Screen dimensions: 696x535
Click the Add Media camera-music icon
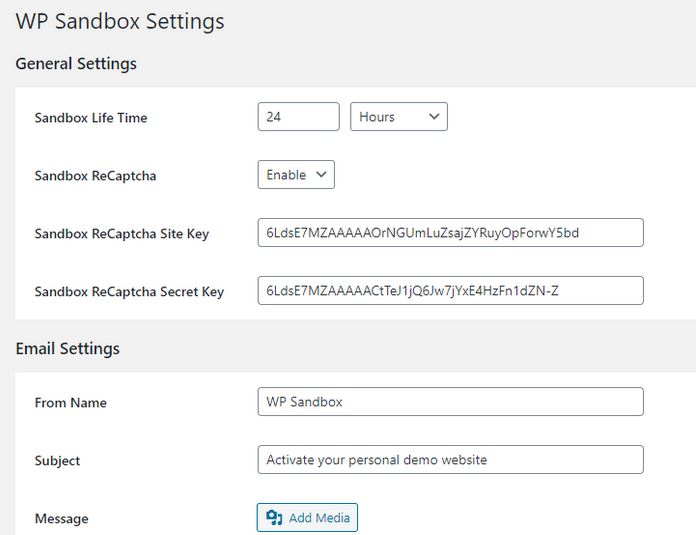coord(274,518)
